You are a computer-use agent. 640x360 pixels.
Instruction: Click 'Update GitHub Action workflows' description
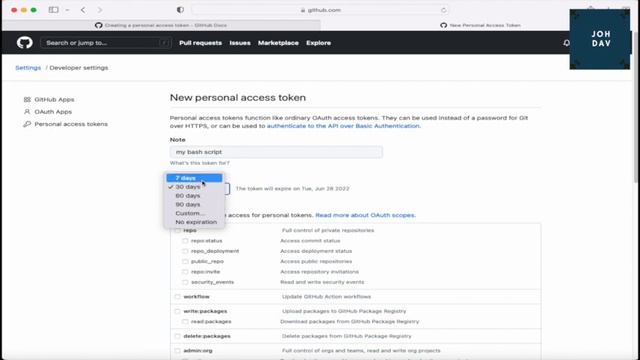pyautogui.click(x=326, y=297)
